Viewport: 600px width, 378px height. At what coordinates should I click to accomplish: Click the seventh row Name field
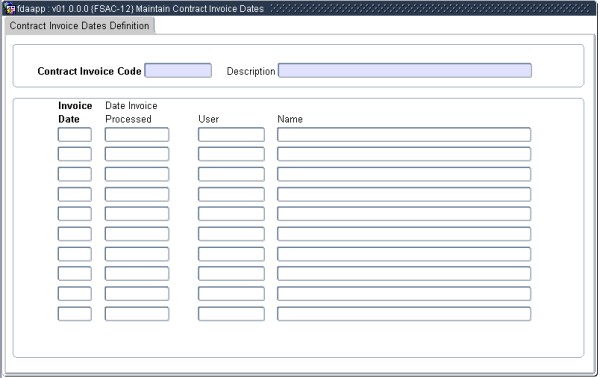404,254
